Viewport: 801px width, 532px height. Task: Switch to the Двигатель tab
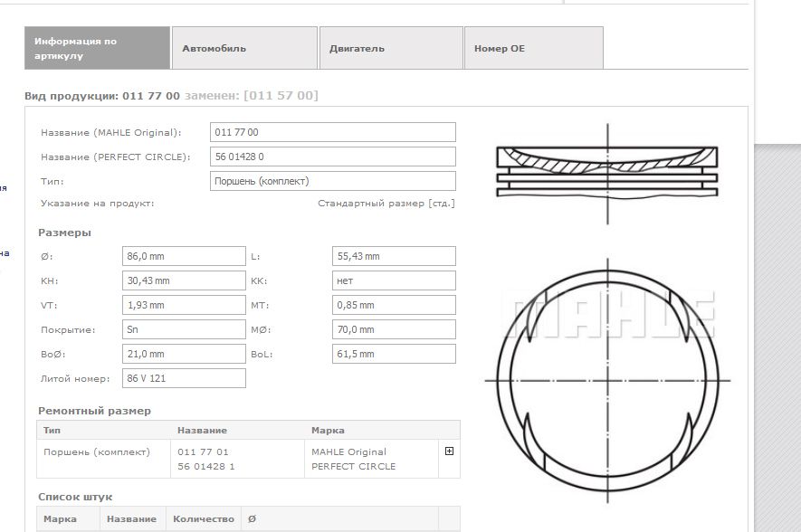click(391, 48)
